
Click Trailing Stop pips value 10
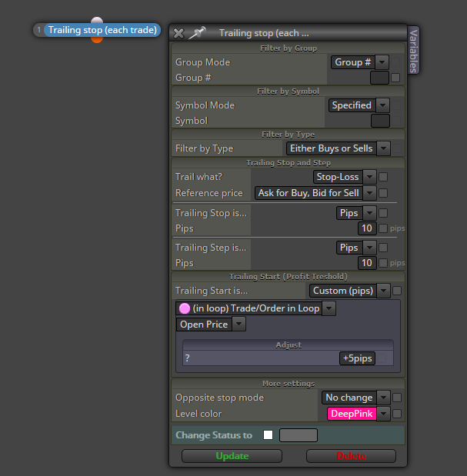(x=367, y=228)
